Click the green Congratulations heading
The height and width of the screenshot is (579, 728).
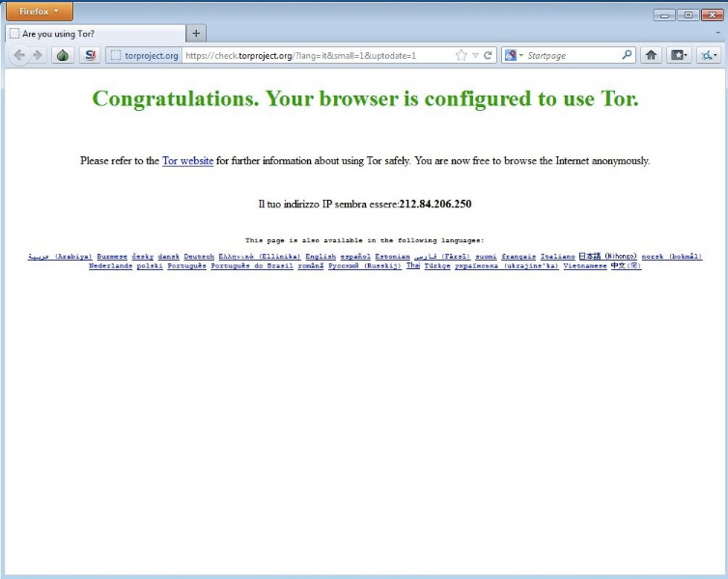pos(365,98)
